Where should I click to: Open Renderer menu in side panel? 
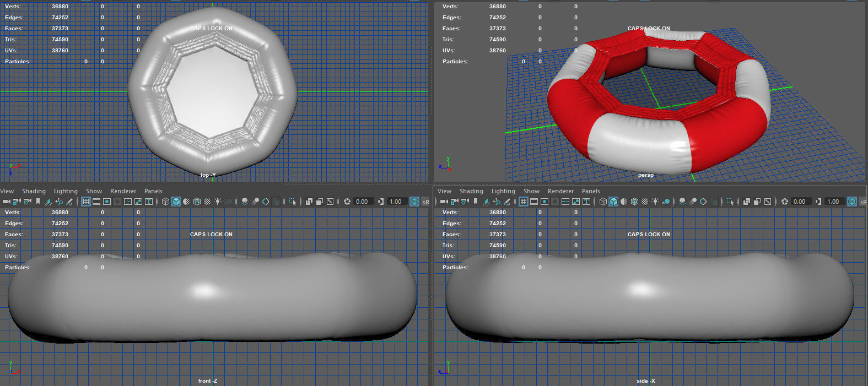pos(560,191)
